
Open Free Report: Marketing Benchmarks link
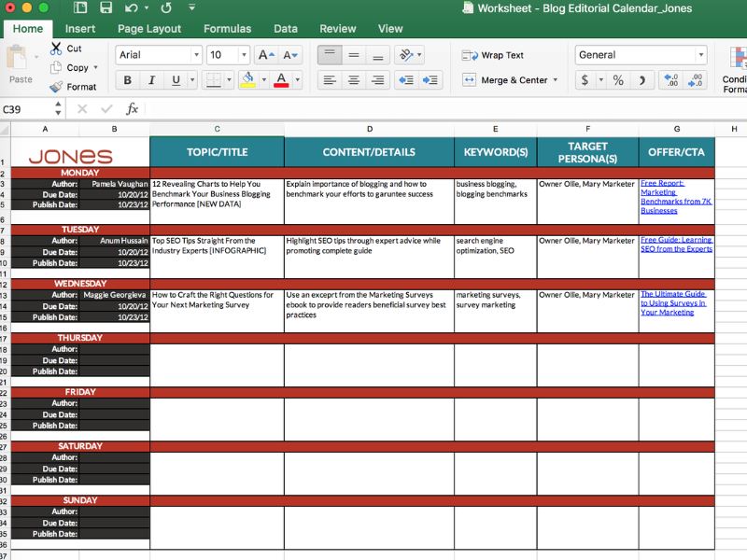click(x=676, y=197)
